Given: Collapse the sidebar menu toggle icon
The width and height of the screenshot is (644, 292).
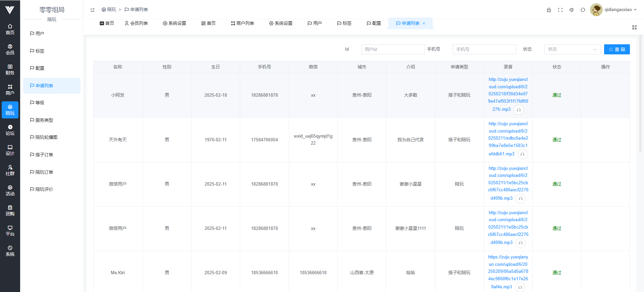Looking at the screenshot, I should click(93, 10).
